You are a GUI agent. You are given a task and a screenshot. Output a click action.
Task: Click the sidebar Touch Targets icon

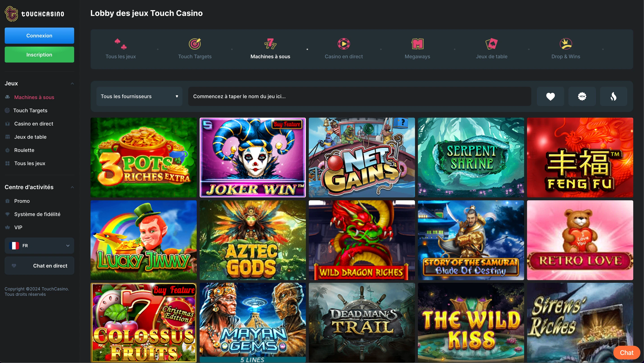(7, 110)
